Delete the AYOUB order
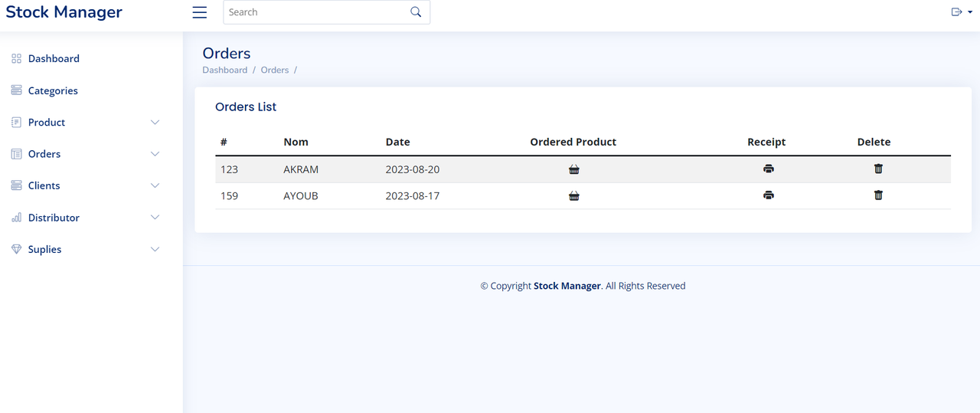The image size is (980, 413). (x=878, y=195)
